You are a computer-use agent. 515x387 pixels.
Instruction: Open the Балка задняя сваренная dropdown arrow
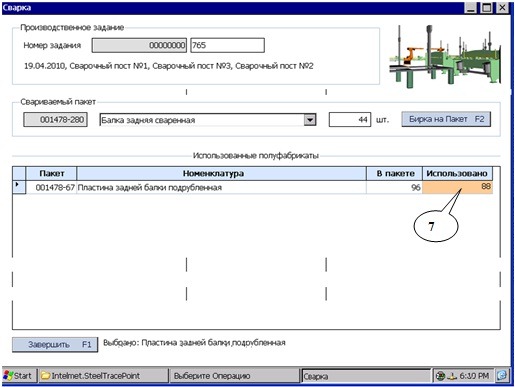pyautogui.click(x=310, y=120)
